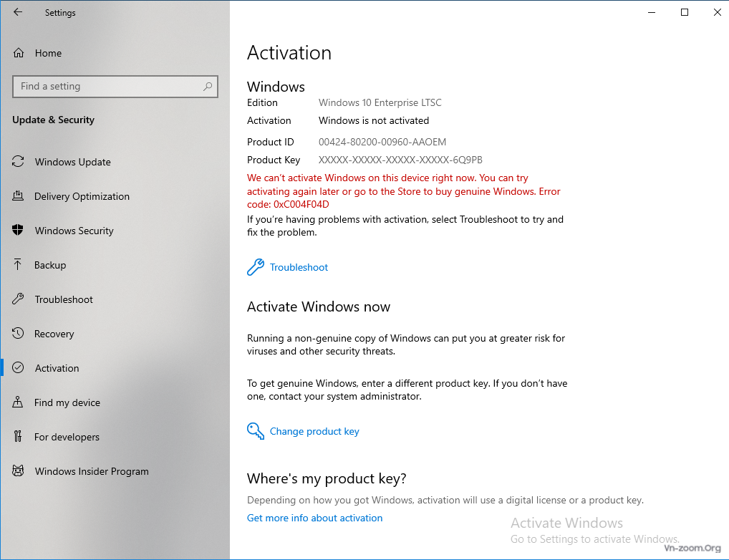Focus the Find a setting box

coord(115,87)
